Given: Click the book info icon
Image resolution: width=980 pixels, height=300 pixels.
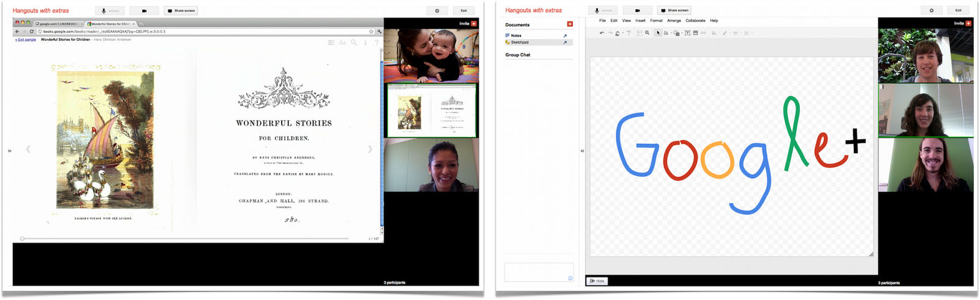Looking at the screenshot, I should tap(366, 43).
